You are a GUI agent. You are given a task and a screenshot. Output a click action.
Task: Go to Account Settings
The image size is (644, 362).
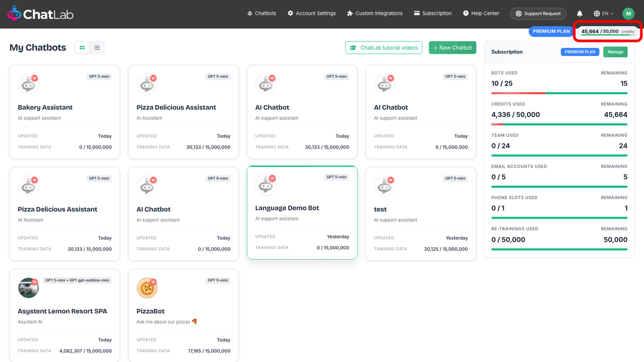[311, 13]
